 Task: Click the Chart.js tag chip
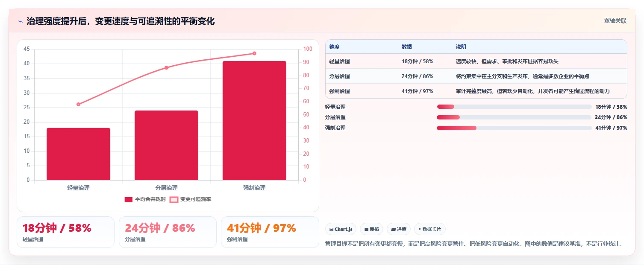click(x=341, y=229)
